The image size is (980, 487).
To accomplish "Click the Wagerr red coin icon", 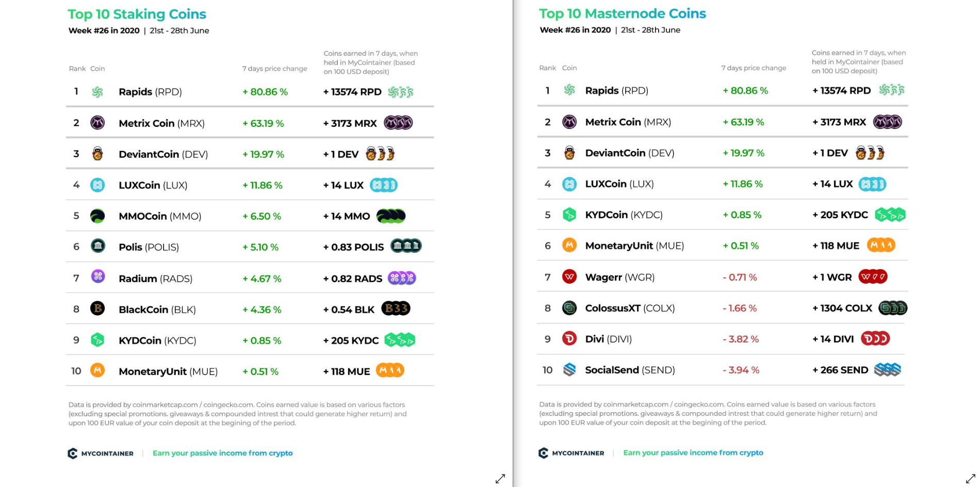I will [x=569, y=277].
